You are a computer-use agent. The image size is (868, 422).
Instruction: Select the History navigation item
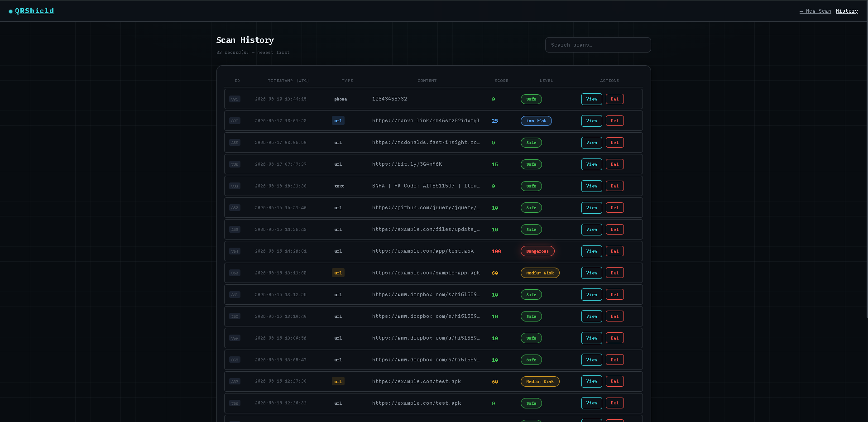point(847,11)
